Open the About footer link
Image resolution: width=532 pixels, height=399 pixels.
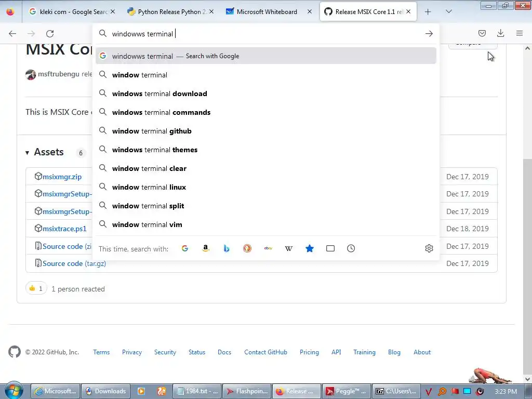422,352
